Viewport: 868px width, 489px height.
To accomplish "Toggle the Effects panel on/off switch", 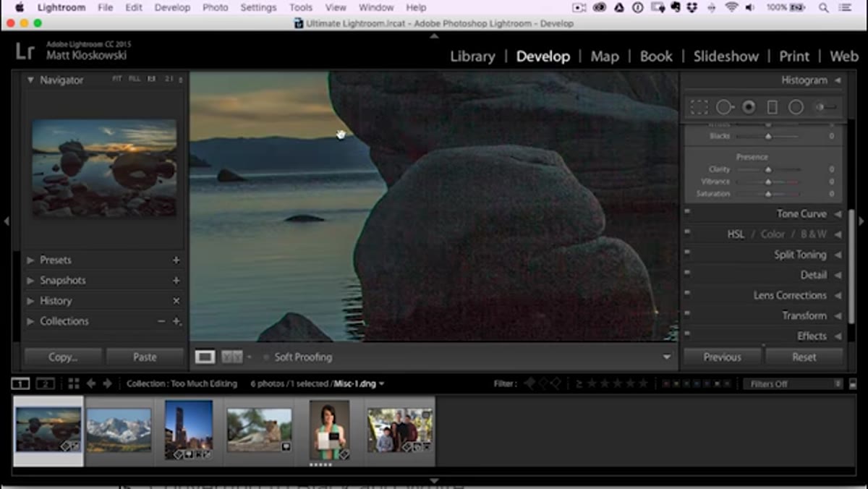I will (x=687, y=333).
